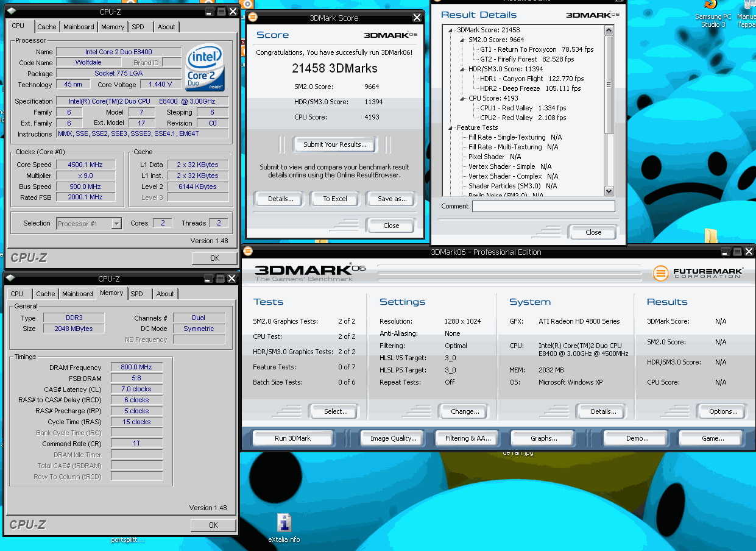Select the HDR1 - Canyon Flight row
The image size is (756, 551).
click(x=531, y=79)
